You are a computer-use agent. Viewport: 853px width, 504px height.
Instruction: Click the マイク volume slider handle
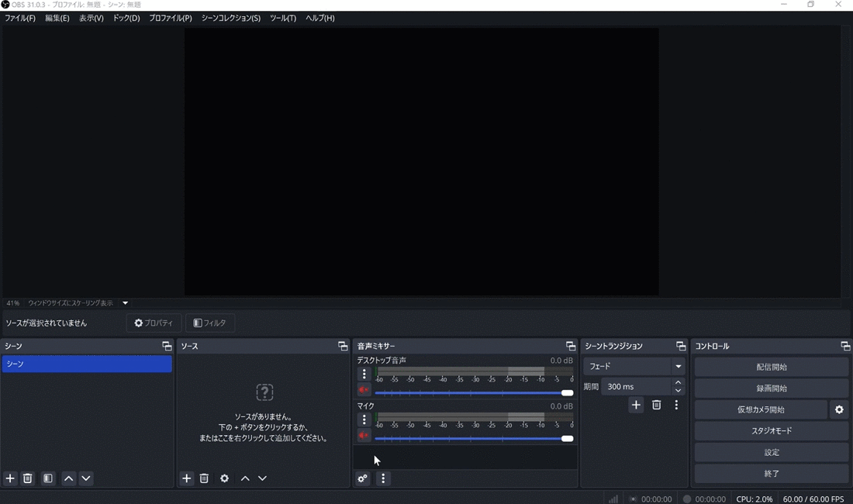pos(567,439)
